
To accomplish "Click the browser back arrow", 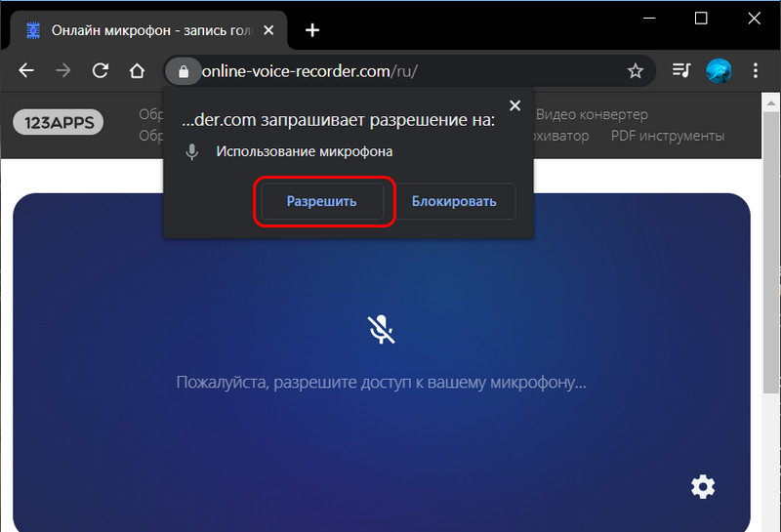I will [x=26, y=70].
